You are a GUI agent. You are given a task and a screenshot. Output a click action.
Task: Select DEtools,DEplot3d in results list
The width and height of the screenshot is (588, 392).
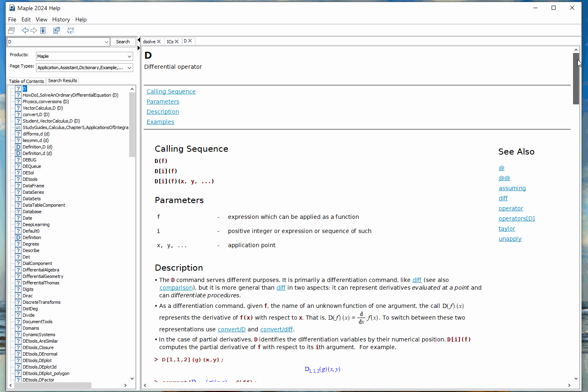(40, 367)
